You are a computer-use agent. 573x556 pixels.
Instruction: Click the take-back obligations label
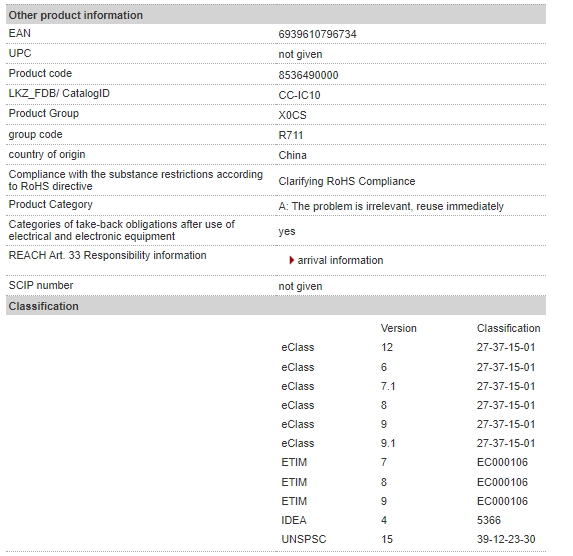(x=121, y=230)
